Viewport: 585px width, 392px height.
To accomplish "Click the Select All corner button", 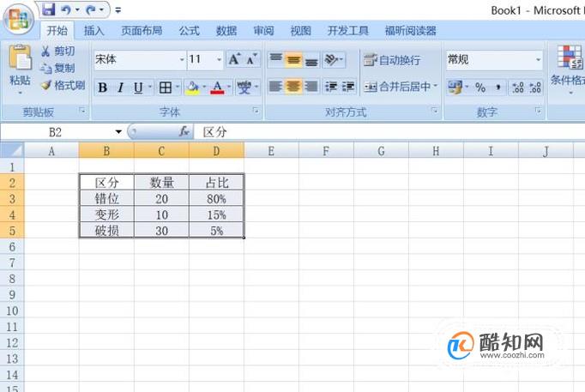I will 12,151.
